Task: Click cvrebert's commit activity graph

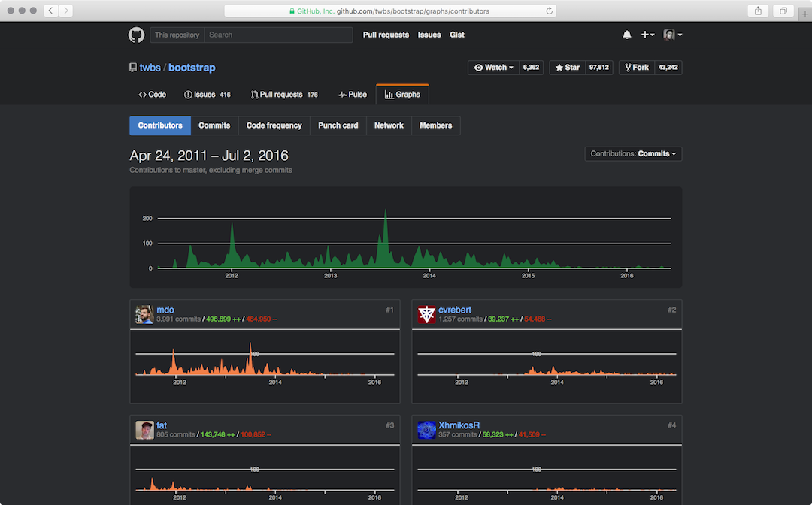Action: (547, 361)
